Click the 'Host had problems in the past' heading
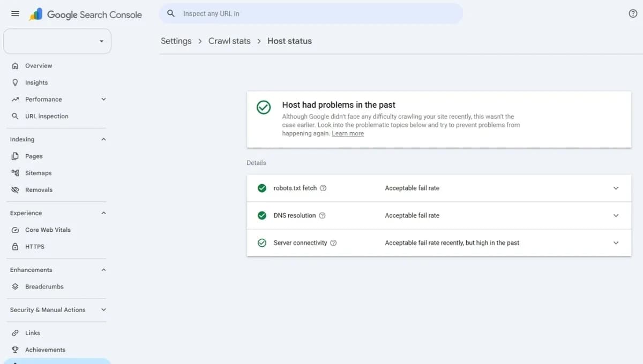Screen dimensions: 643x364 click(x=339, y=105)
